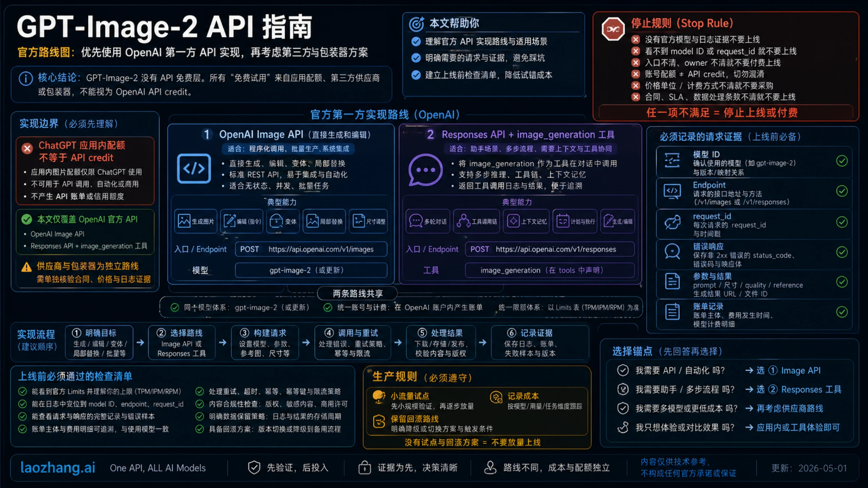Open the laozhang.ai site link
Viewport: 868px width, 488px height.
pos(58,468)
